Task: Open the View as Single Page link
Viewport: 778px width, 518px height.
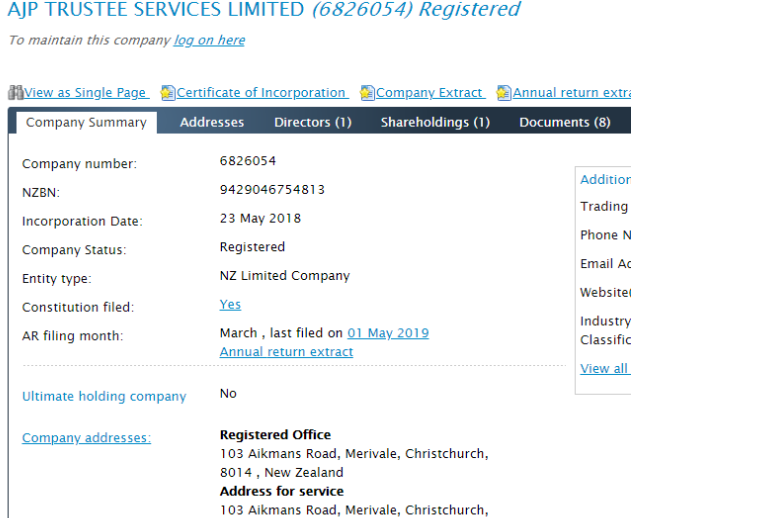Action: tap(86, 93)
